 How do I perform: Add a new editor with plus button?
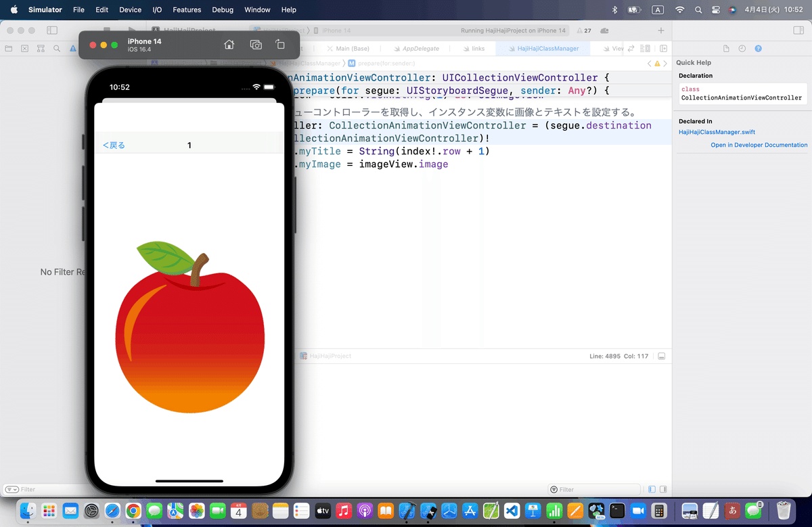point(661,30)
